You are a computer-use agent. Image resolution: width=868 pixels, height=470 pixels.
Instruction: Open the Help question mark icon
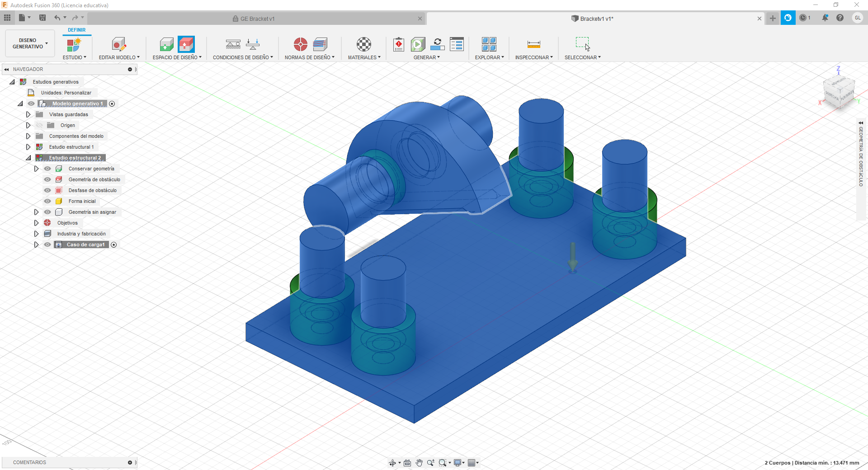840,18
